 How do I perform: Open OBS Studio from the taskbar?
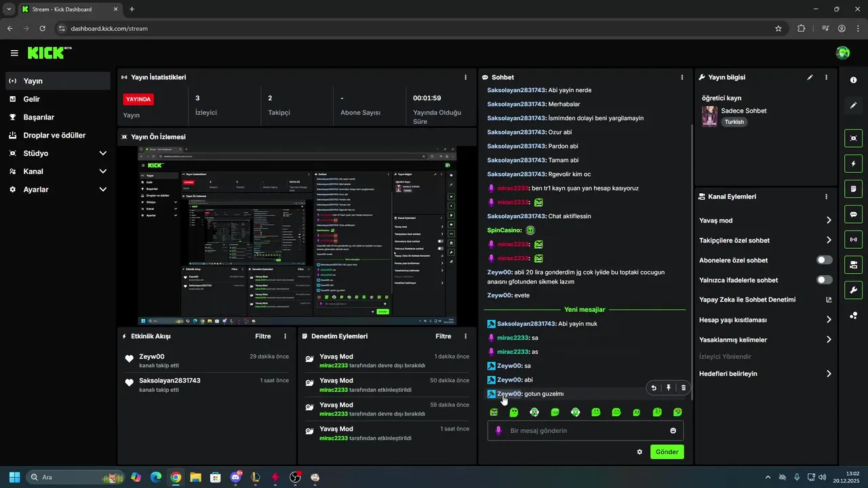pyautogui.click(x=295, y=477)
